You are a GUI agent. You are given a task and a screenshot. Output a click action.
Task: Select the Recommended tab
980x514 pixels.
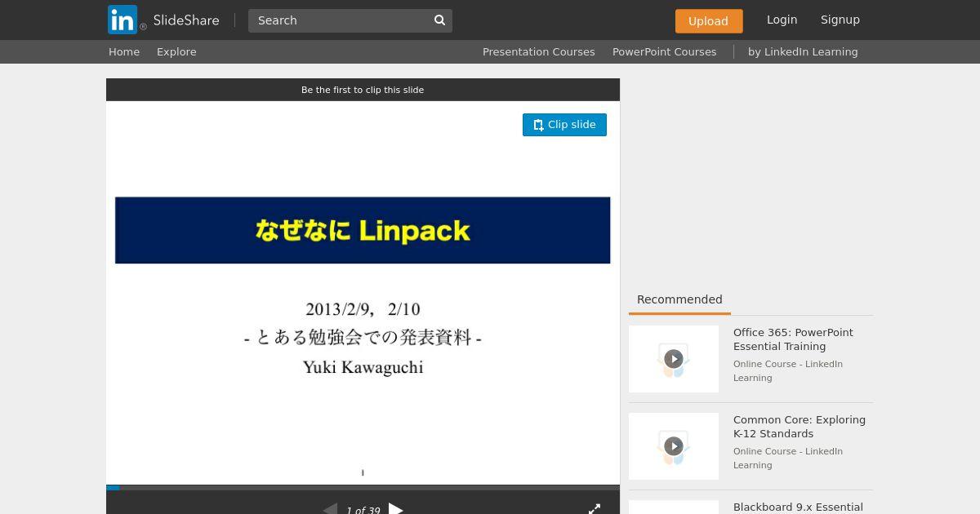[679, 299]
